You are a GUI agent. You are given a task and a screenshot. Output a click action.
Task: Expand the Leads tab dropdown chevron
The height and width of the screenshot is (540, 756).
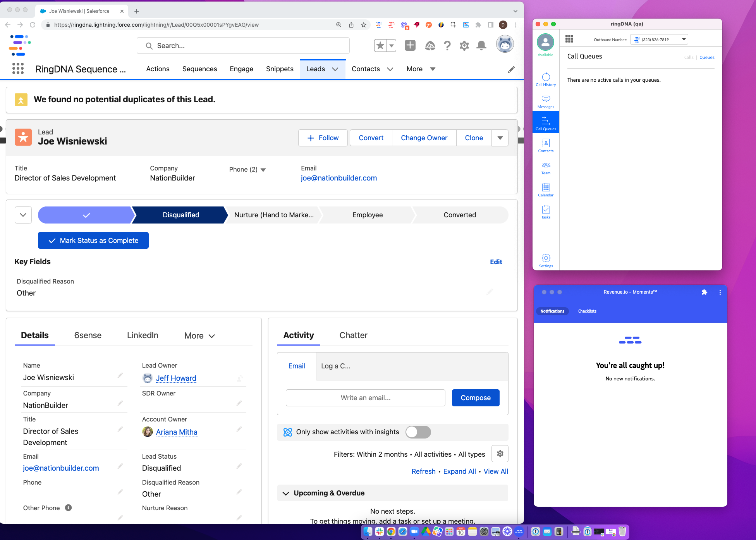pos(335,69)
